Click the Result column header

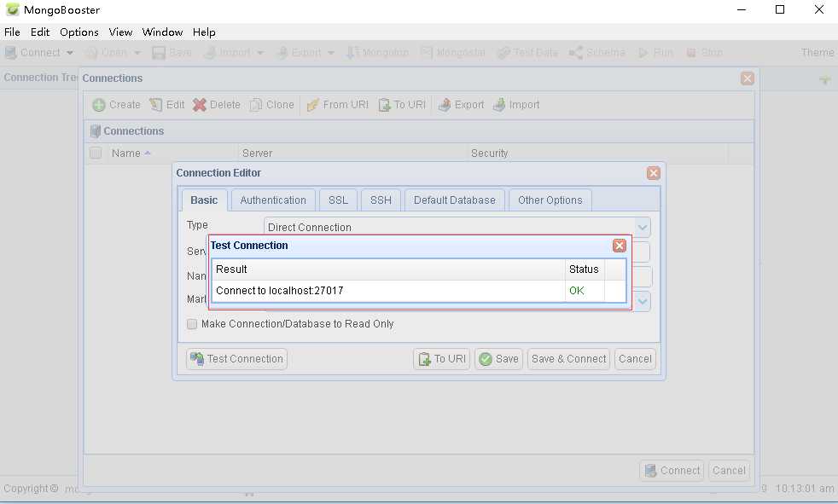click(388, 269)
